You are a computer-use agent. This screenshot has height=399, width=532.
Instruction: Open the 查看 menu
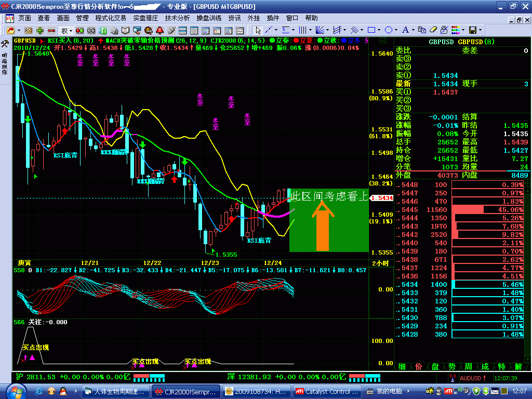(x=44, y=18)
